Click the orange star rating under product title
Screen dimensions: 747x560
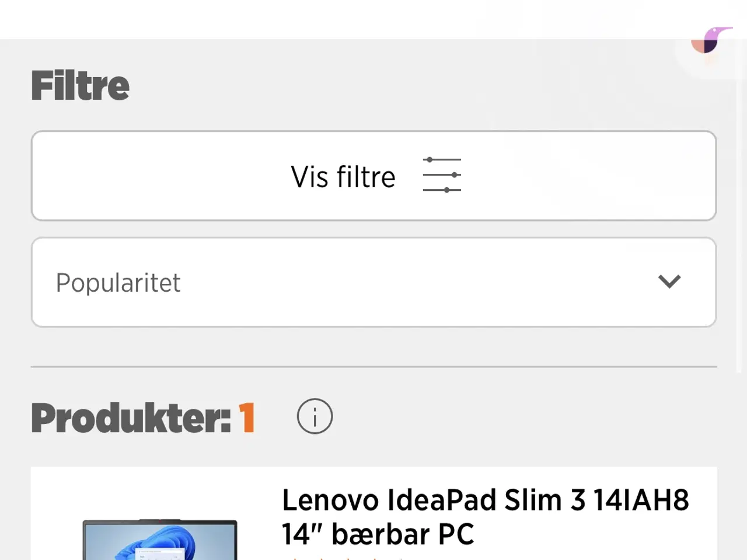click(344, 558)
